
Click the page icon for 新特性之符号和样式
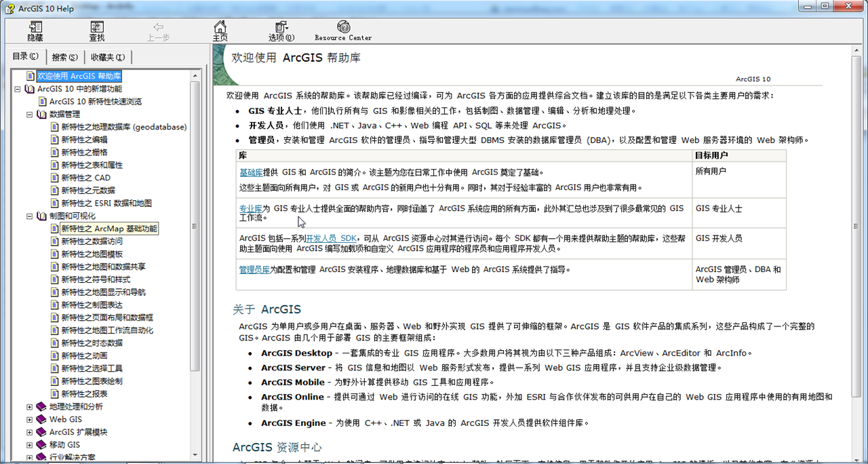55,279
